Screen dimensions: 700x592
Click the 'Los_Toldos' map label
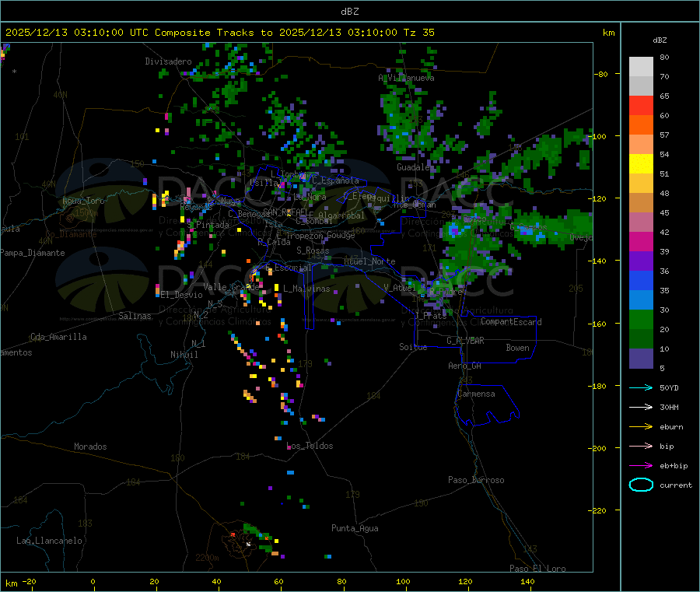(310, 446)
